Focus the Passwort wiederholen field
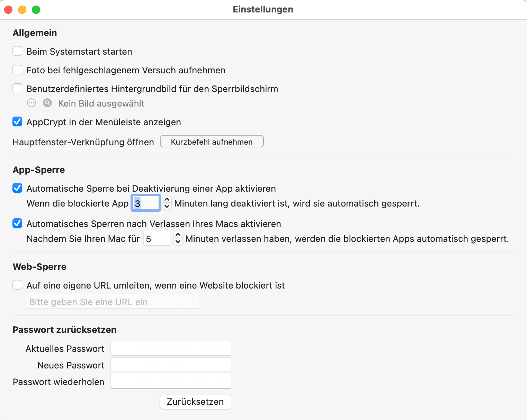The height and width of the screenshot is (420, 527). point(170,381)
